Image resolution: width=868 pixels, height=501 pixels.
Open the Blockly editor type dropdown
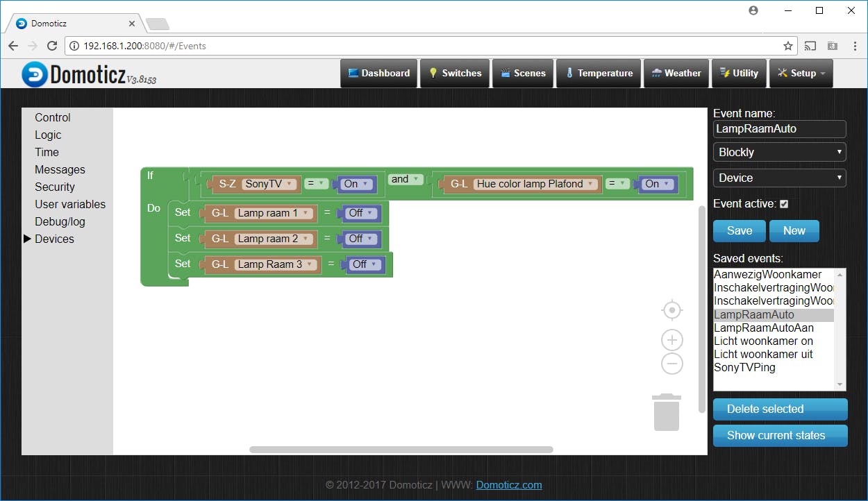tap(780, 152)
